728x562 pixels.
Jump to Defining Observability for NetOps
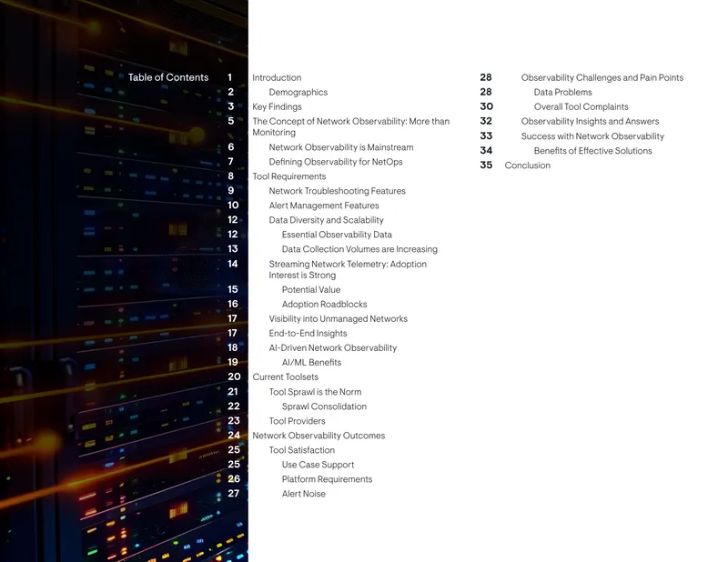point(336,162)
